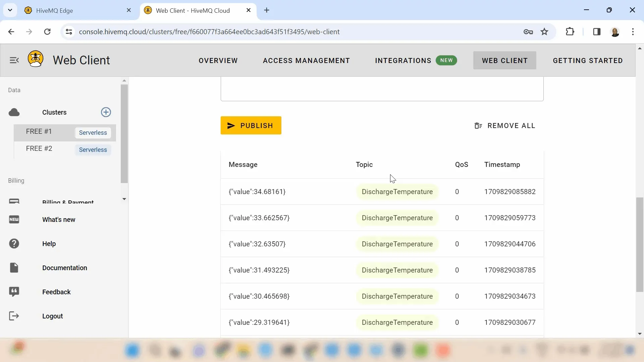Image resolution: width=644 pixels, height=362 pixels.
Task: Click the Serverless badge on FREE #2
Action: coord(93,150)
